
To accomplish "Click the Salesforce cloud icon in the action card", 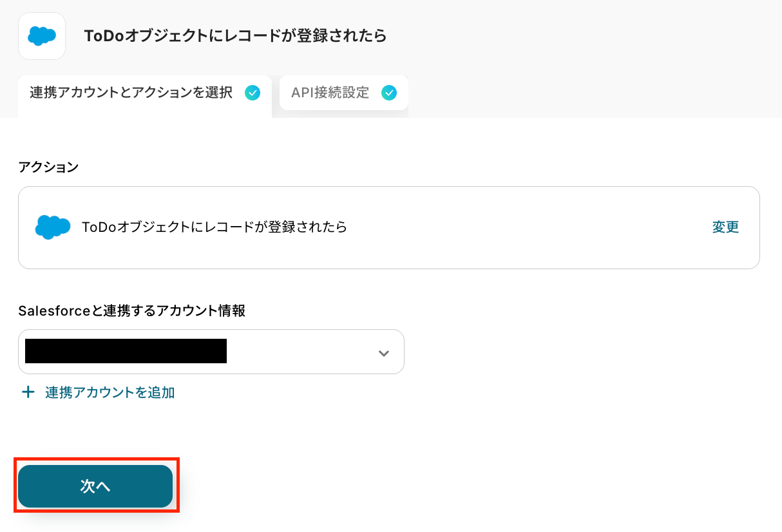I will point(52,227).
